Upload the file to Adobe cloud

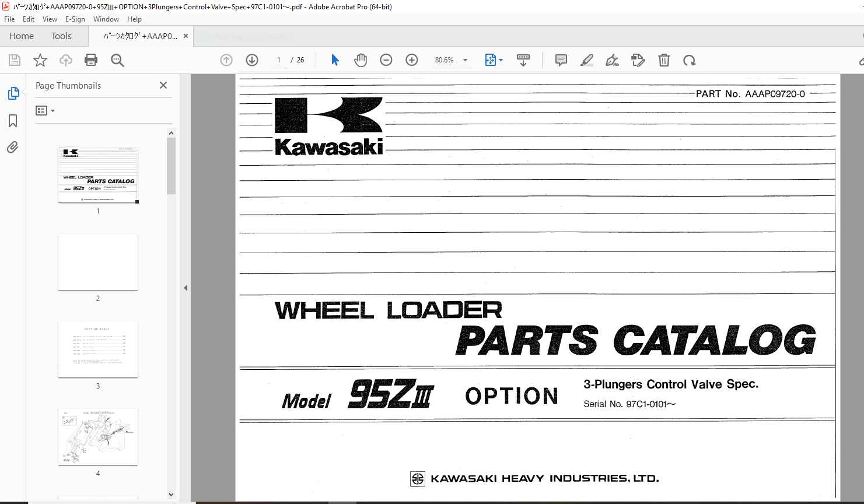click(x=66, y=60)
